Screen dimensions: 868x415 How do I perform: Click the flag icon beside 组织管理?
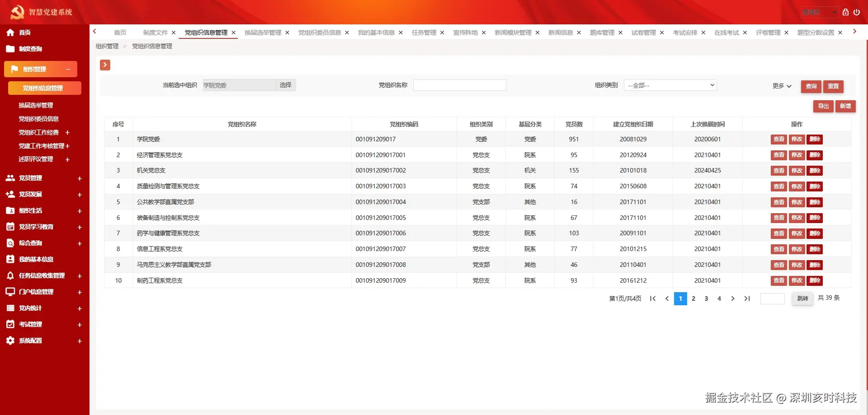[14, 69]
